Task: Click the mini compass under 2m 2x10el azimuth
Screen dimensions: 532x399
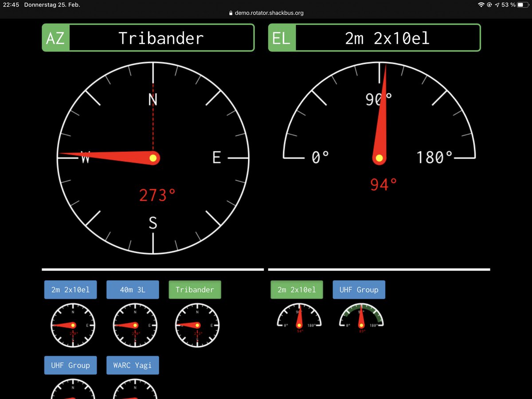Action: 73,325
